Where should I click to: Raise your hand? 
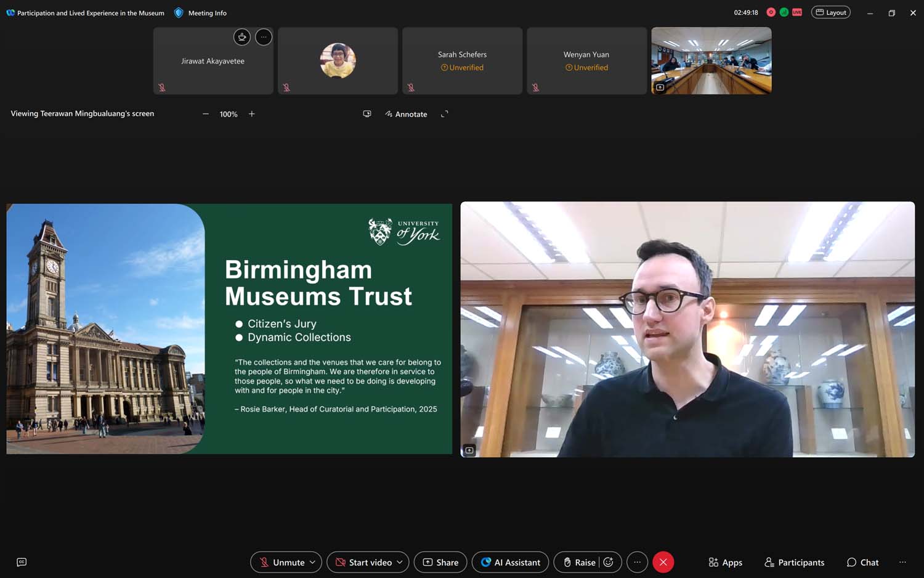578,562
